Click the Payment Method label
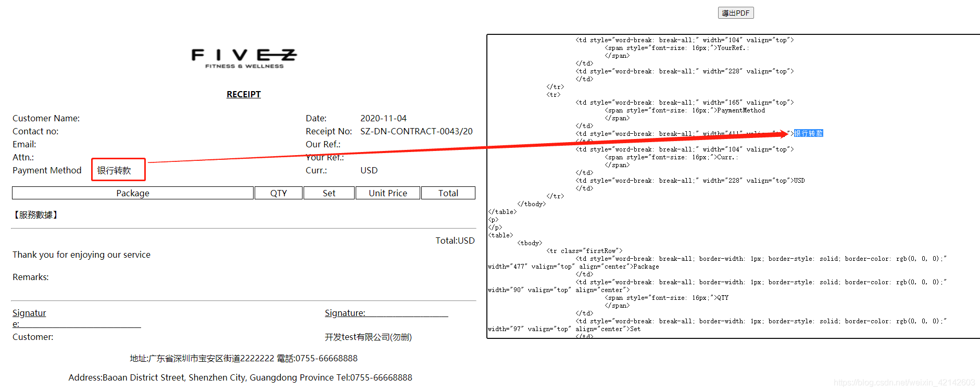 (x=47, y=170)
